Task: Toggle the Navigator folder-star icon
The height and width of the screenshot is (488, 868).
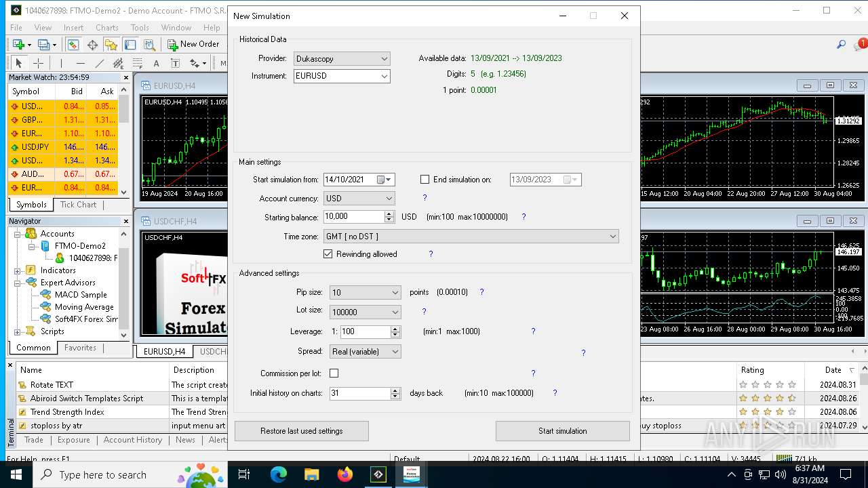Action: coord(111,44)
